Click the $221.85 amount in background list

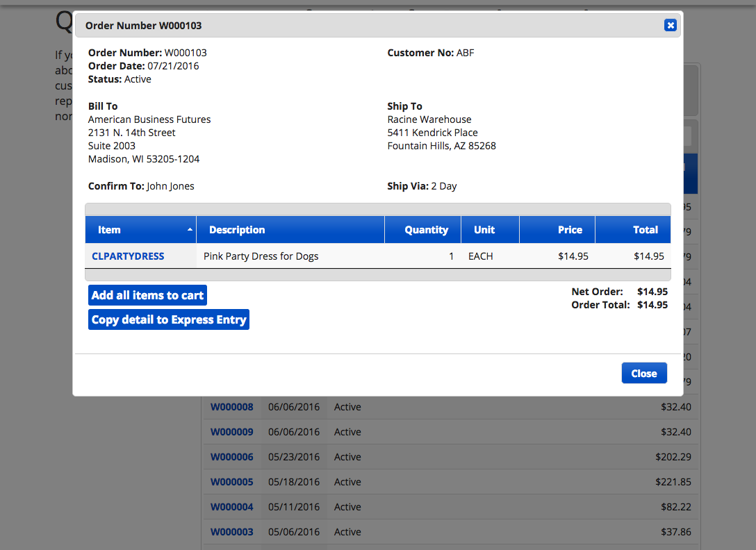pos(673,482)
